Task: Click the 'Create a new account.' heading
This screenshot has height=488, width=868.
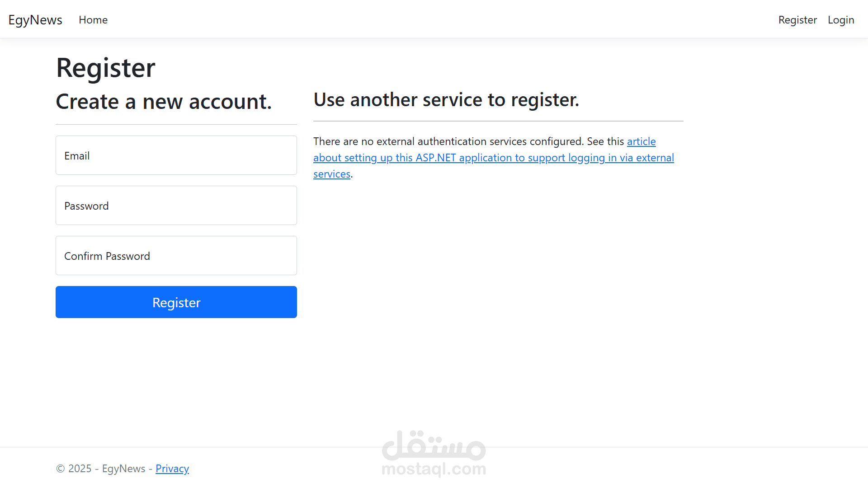Action: click(163, 101)
